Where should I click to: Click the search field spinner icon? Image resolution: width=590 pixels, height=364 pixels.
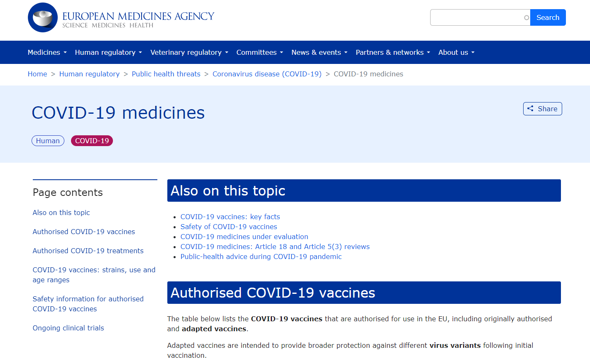tap(526, 17)
